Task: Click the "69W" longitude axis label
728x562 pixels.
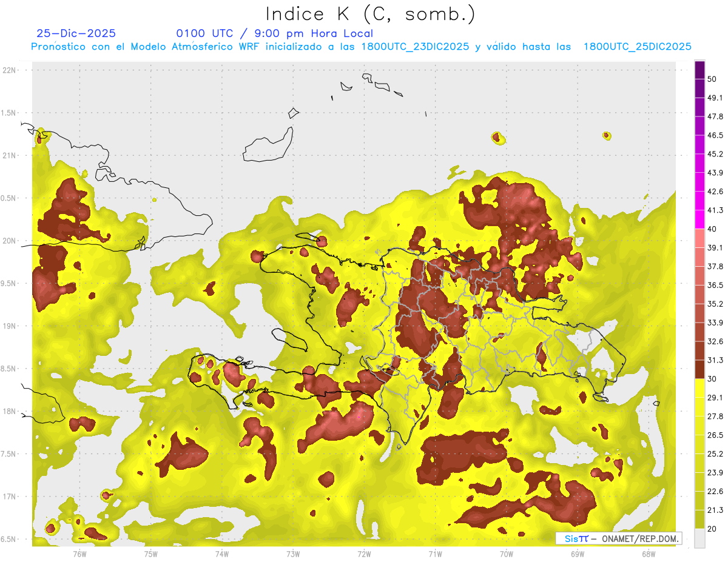Action: coord(577,554)
